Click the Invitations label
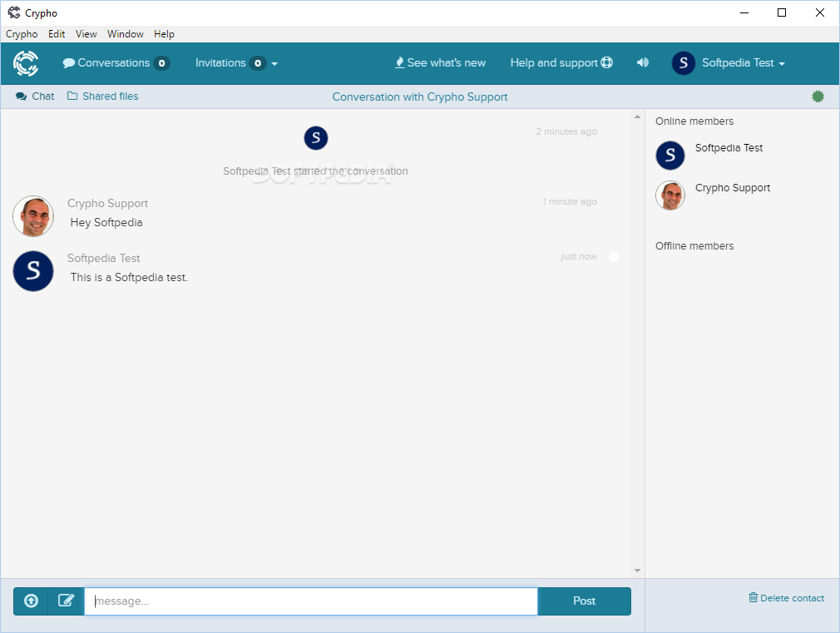 coord(220,63)
